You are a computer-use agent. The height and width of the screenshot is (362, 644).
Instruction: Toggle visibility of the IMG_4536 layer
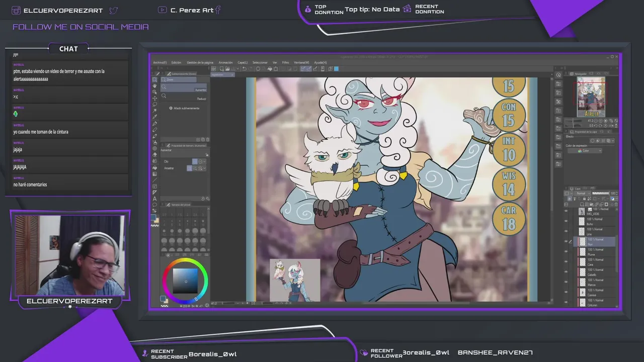(566, 211)
